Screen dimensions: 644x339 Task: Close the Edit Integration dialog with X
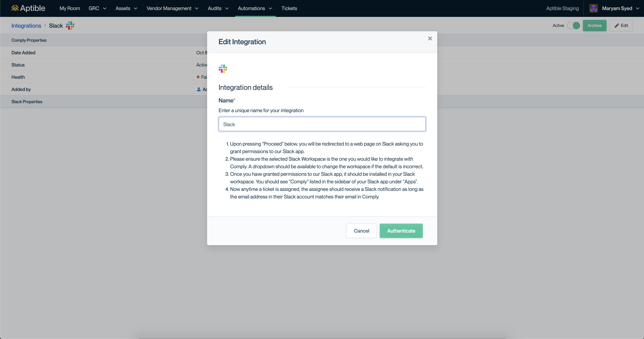(x=430, y=38)
